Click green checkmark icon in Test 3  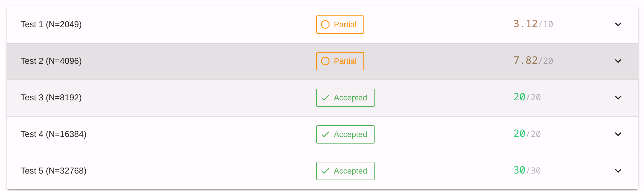(x=325, y=98)
